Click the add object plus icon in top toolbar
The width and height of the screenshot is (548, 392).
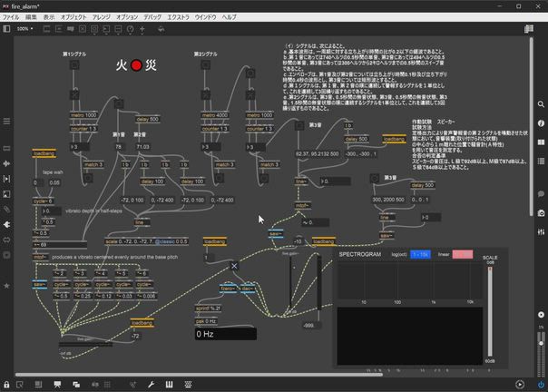coord(142,29)
